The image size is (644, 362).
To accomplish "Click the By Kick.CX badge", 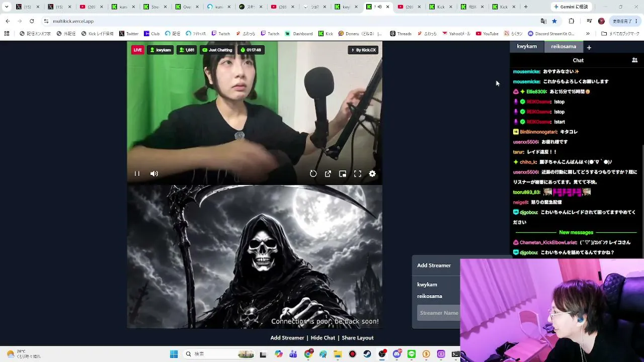I will pos(363,50).
